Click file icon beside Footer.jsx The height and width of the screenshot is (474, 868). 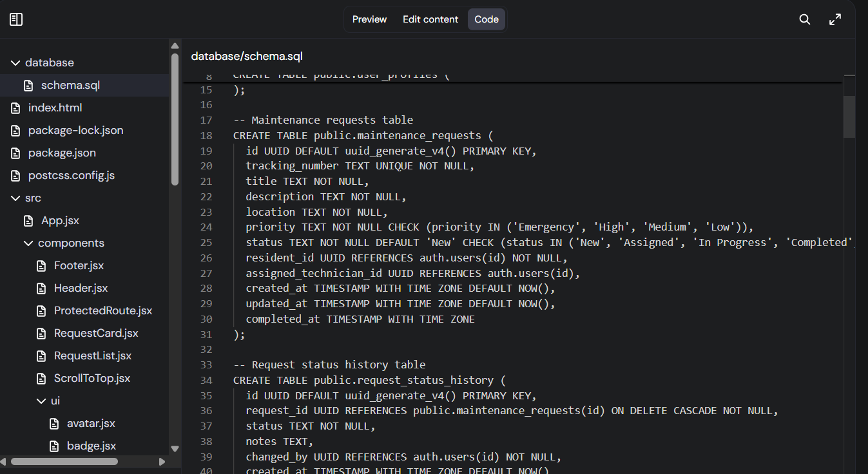tap(41, 265)
